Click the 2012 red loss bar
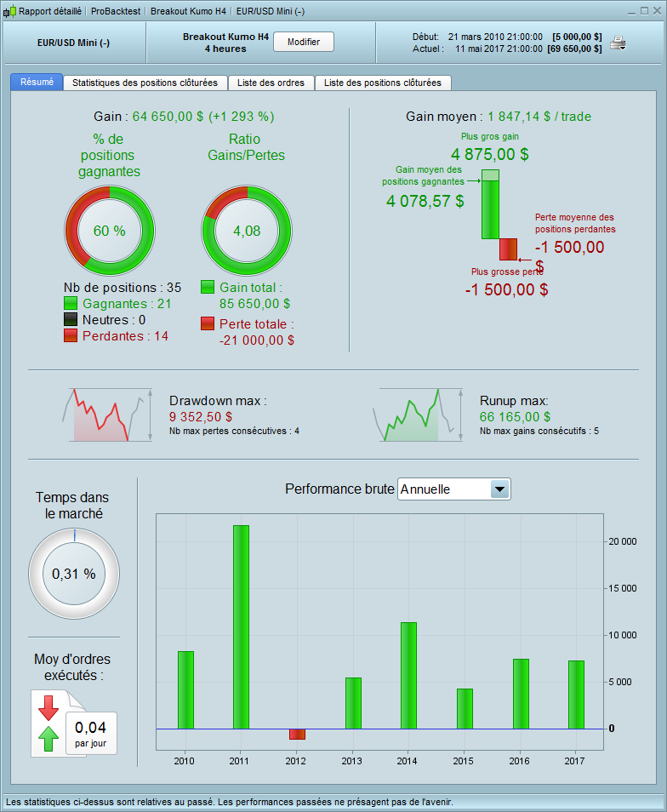The height and width of the screenshot is (812, 667). (x=297, y=734)
